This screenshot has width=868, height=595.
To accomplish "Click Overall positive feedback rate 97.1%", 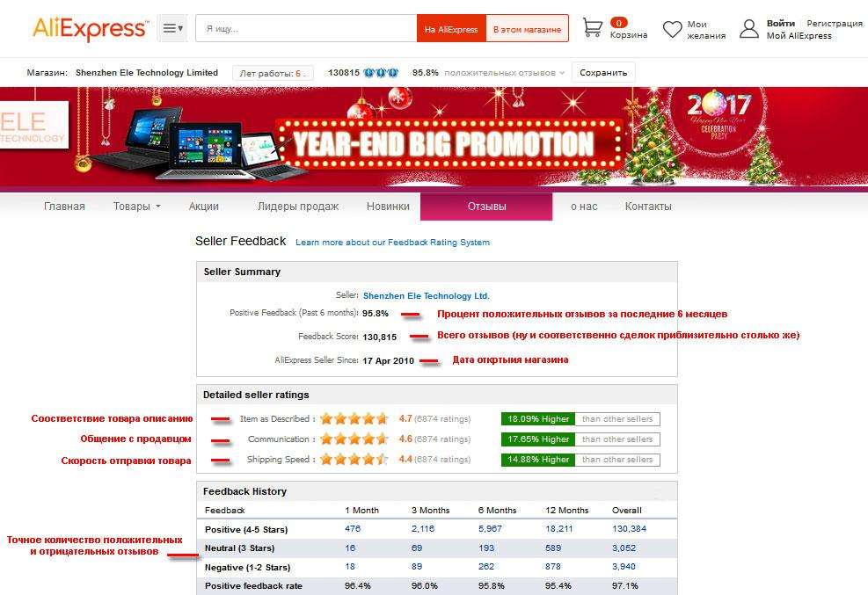I will tap(625, 585).
